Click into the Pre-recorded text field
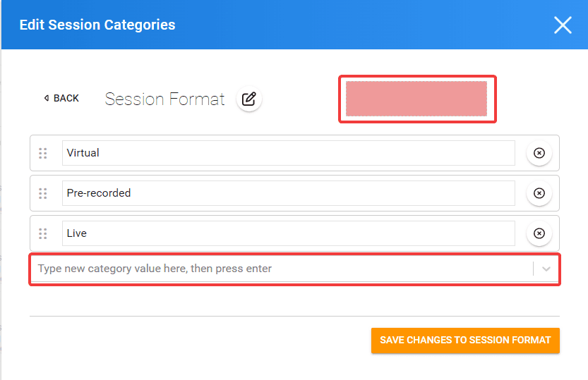This screenshot has height=380, width=588. pos(289,193)
